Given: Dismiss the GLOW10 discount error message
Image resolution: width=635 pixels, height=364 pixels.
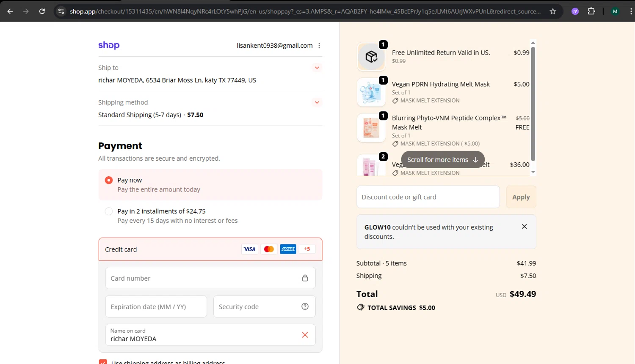Looking at the screenshot, I should [x=524, y=227].
